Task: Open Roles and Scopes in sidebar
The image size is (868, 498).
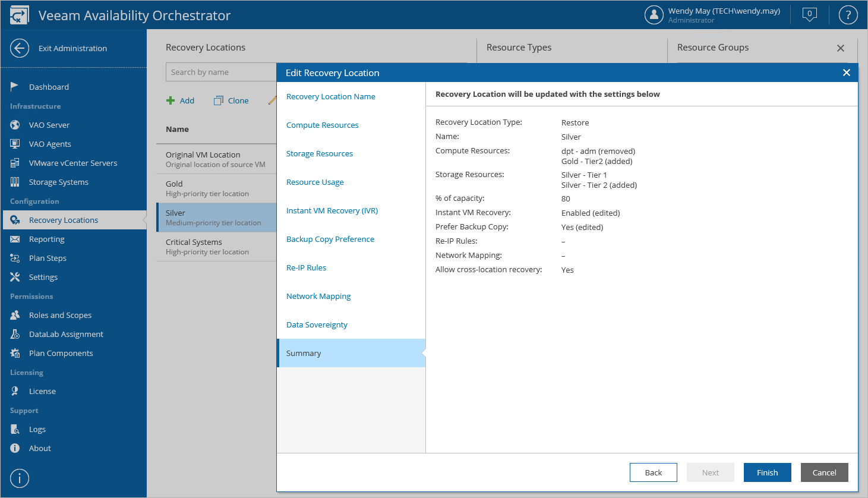Action: tap(60, 315)
